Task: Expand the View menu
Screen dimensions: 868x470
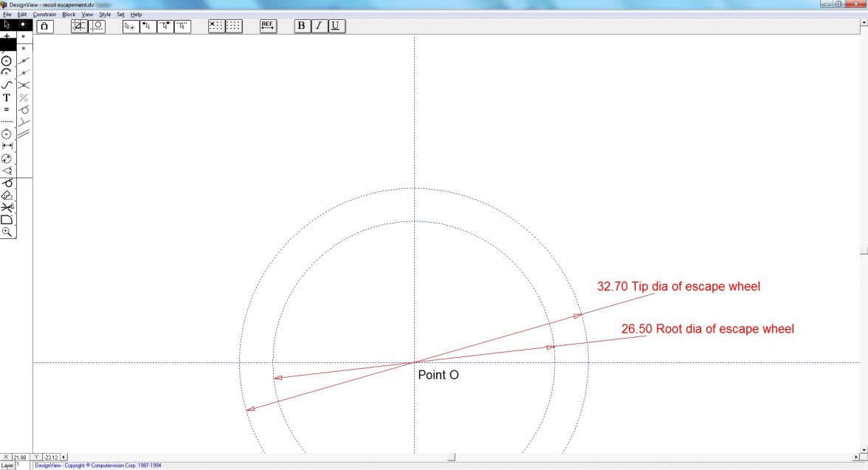Action: pos(87,14)
